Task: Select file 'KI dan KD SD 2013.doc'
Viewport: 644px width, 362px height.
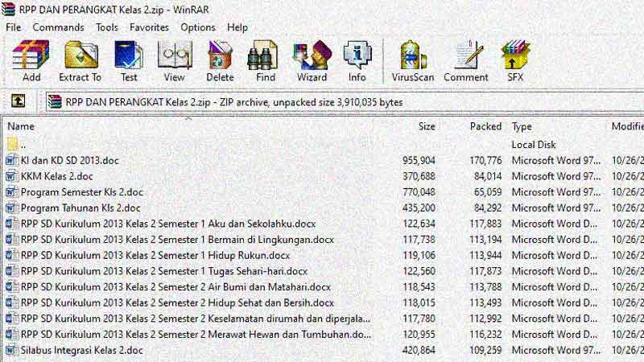Action: (x=70, y=160)
